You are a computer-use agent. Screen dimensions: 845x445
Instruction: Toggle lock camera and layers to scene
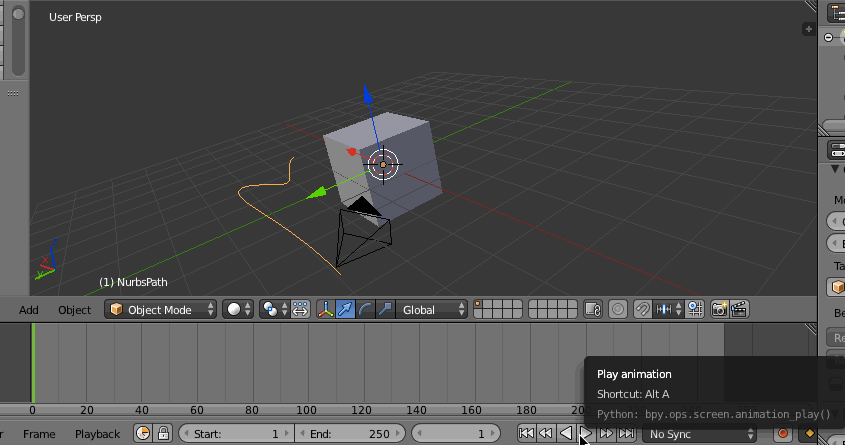coord(593,310)
